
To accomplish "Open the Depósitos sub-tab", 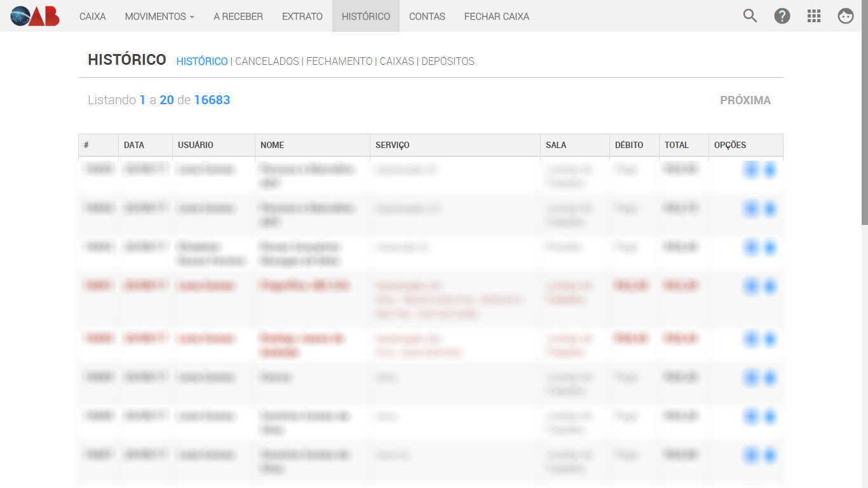I will click(x=448, y=62).
